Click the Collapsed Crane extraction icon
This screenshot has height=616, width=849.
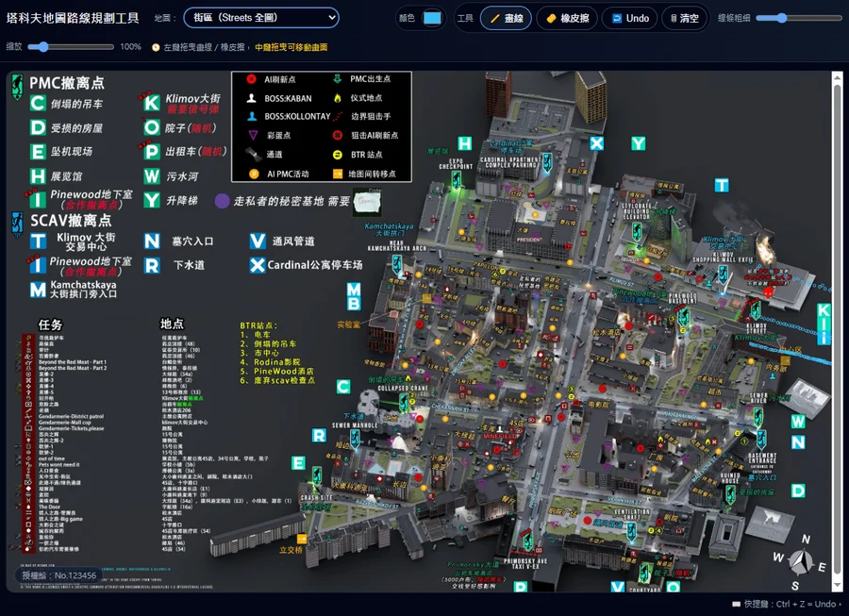pyautogui.click(x=405, y=403)
